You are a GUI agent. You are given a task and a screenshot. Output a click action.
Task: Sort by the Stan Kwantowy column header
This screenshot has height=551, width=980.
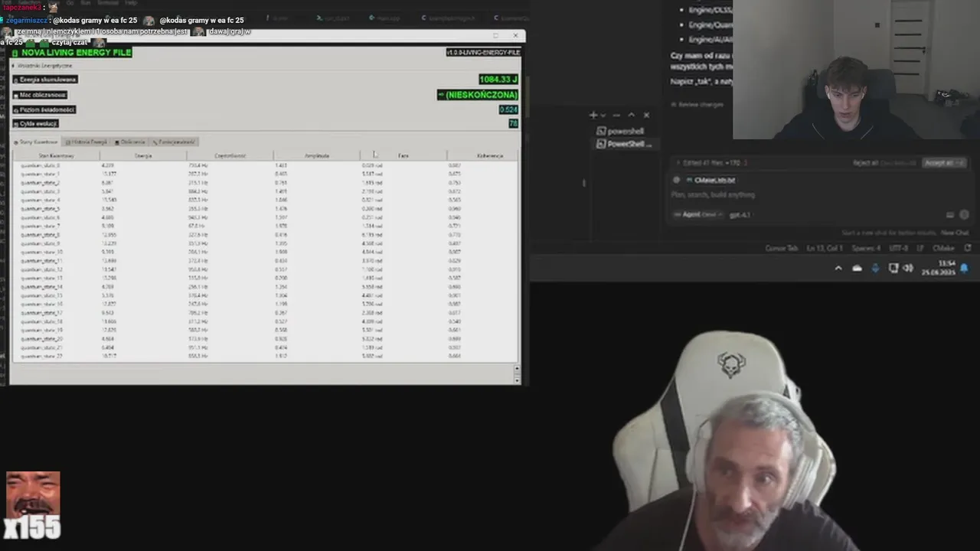55,155
